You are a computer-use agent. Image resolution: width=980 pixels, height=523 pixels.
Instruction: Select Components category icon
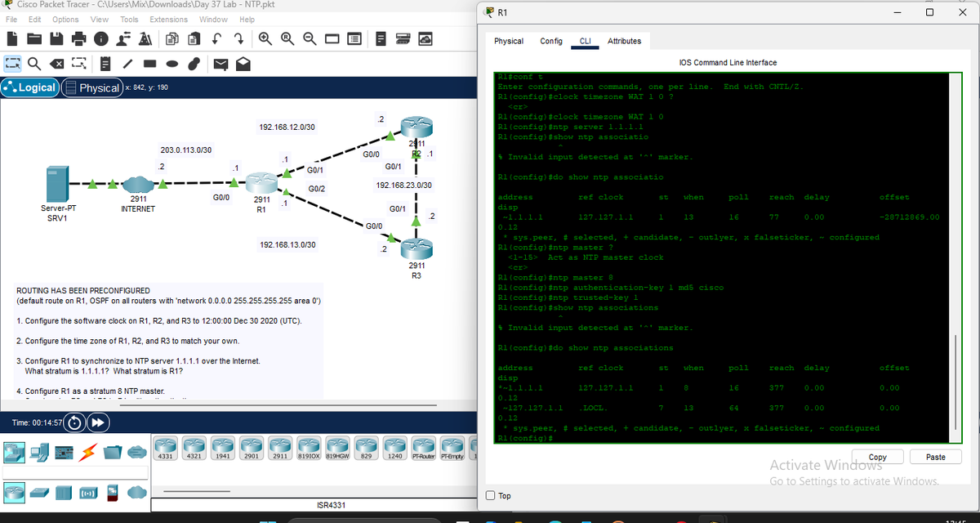(x=63, y=451)
